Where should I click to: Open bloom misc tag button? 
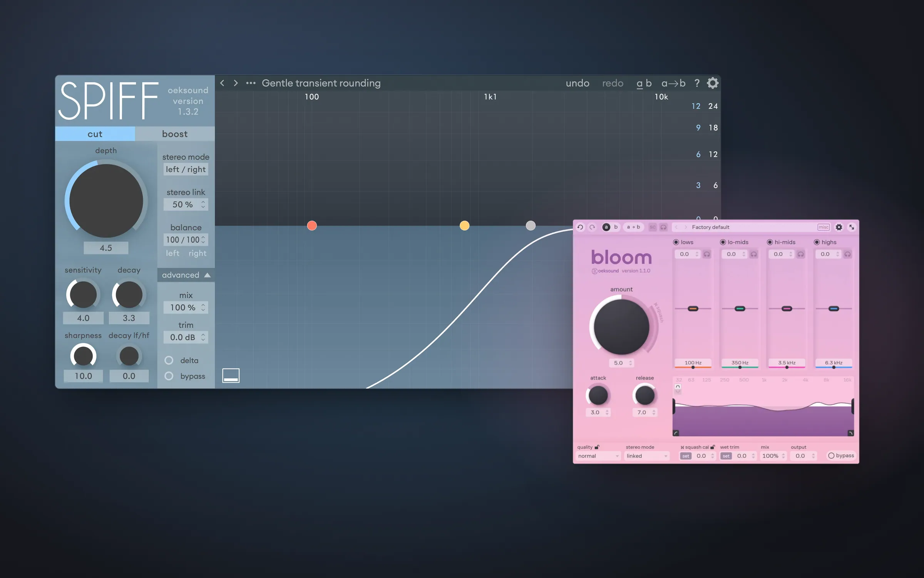pos(824,227)
